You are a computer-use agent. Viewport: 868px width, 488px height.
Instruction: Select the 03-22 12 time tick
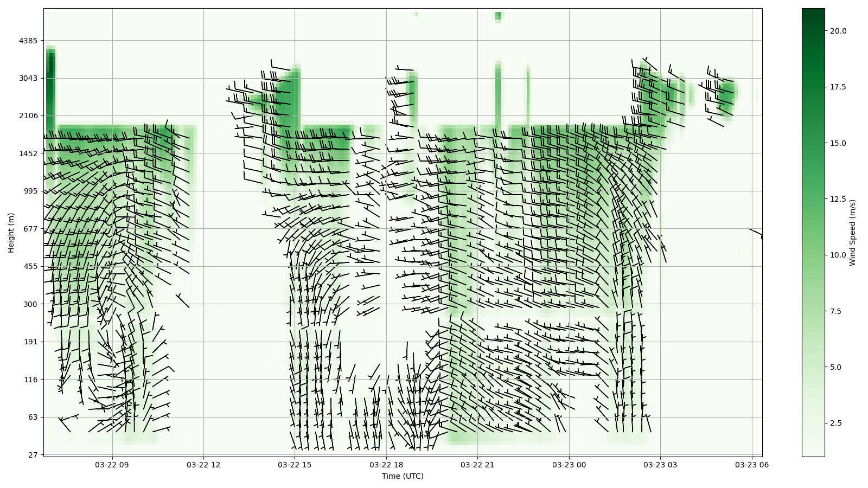(204, 465)
